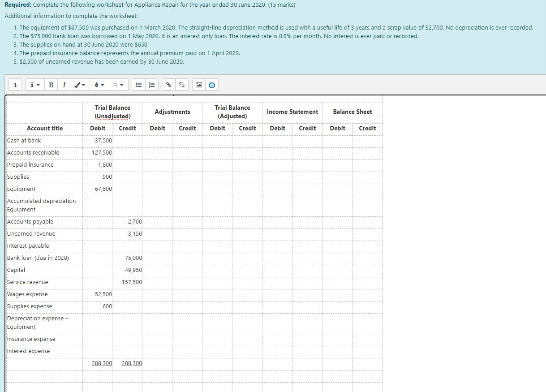Click the Bank loan (due in 2028) label
Viewport: 546px width, 392px height.
(38, 258)
